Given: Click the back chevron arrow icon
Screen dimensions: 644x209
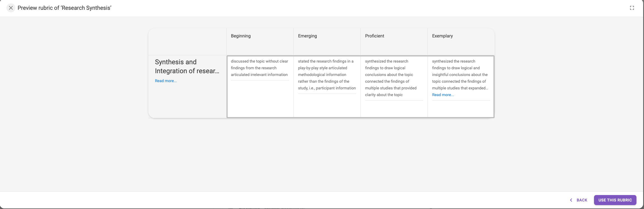Looking at the screenshot, I should 571,200.
